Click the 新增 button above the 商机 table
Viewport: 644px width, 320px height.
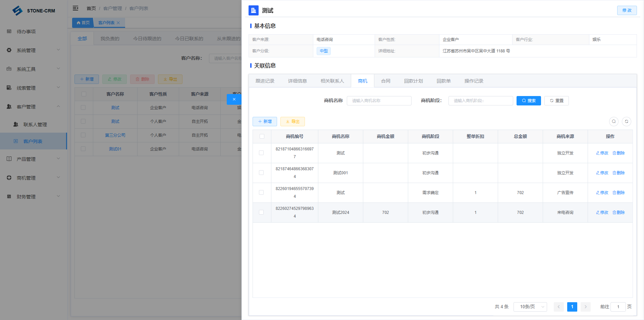(265, 122)
